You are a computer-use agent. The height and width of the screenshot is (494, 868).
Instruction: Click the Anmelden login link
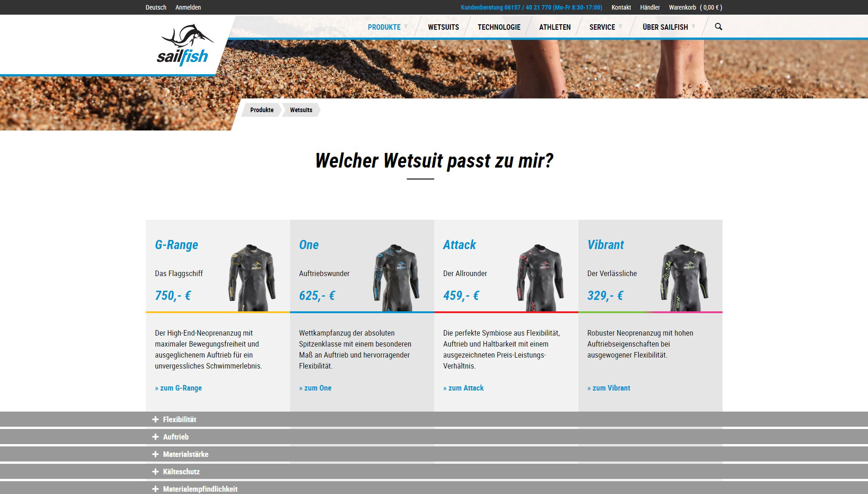tap(188, 7)
